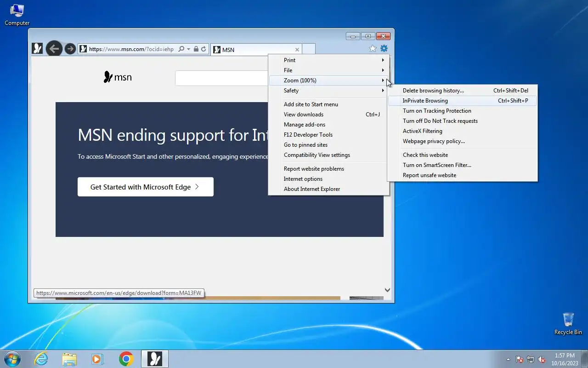Click the address bar URL field
588x368 pixels.
pyautogui.click(x=131, y=49)
